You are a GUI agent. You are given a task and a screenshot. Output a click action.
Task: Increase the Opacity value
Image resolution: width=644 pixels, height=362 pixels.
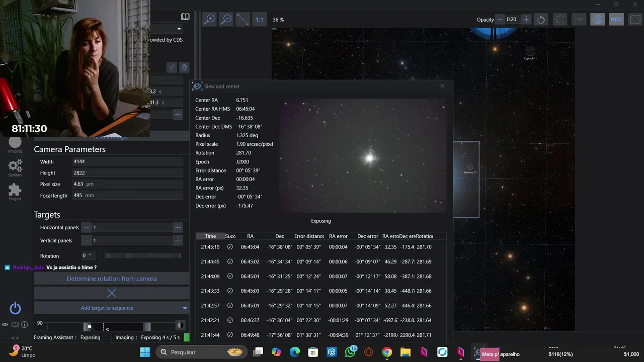(526, 19)
